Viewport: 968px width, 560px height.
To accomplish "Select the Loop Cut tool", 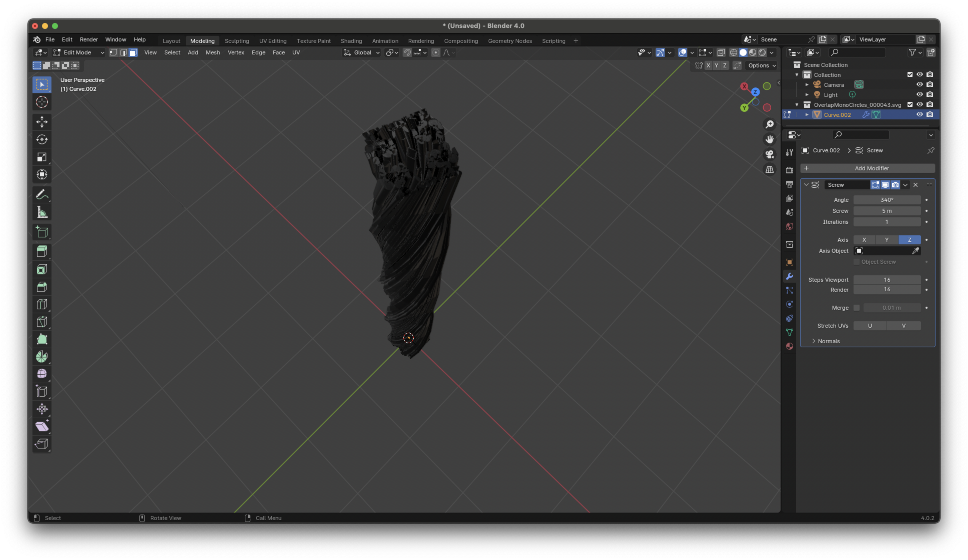I will tap(42, 304).
